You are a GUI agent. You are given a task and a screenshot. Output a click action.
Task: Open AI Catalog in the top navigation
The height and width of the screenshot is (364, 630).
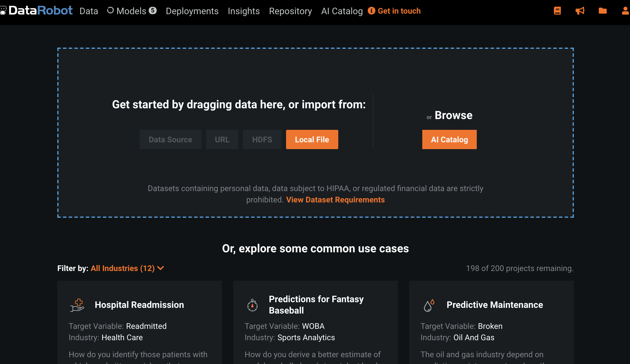(342, 11)
